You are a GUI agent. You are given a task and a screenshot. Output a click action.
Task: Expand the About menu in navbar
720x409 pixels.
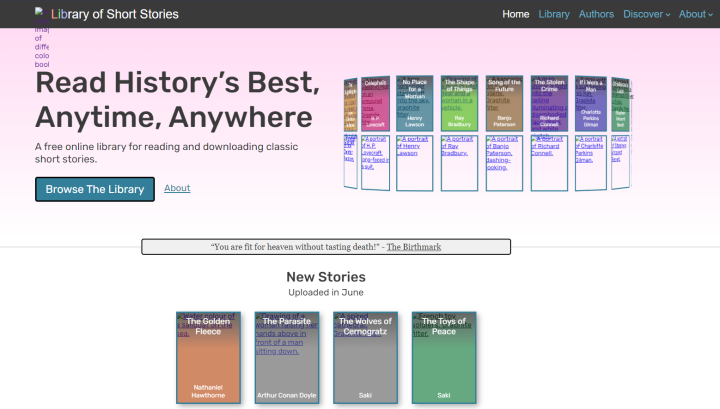coord(696,14)
